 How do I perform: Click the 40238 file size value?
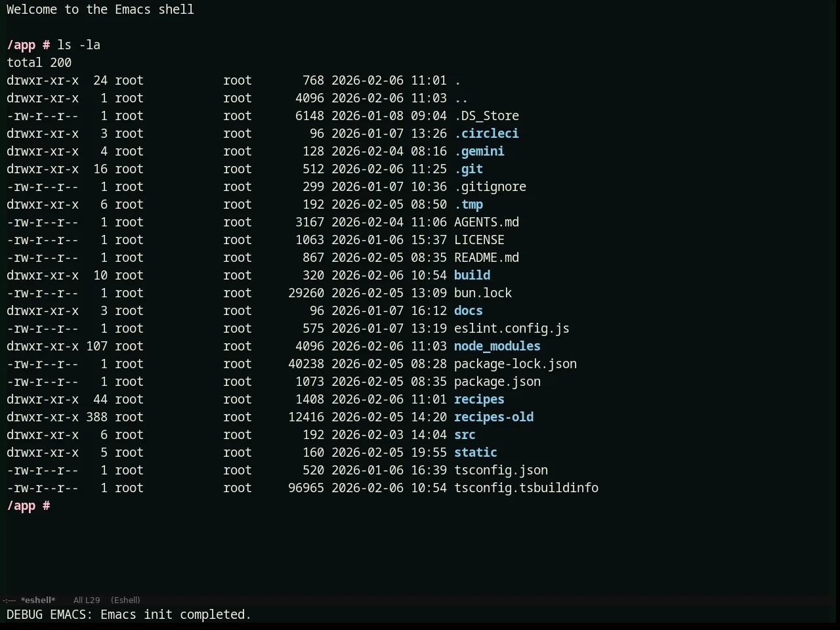point(306,364)
